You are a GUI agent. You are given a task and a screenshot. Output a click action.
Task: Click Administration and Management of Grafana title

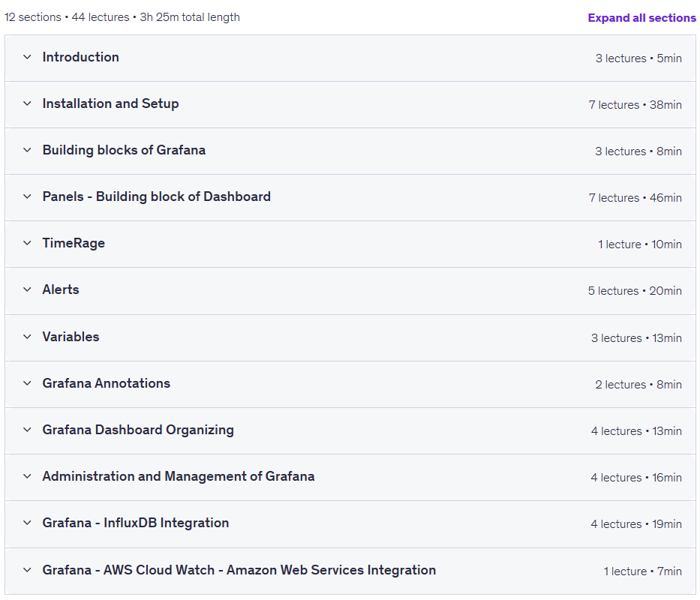[x=179, y=476]
